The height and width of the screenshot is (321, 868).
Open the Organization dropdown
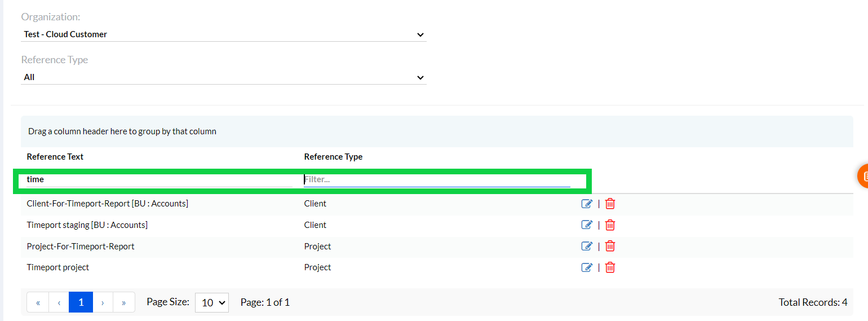(x=224, y=34)
